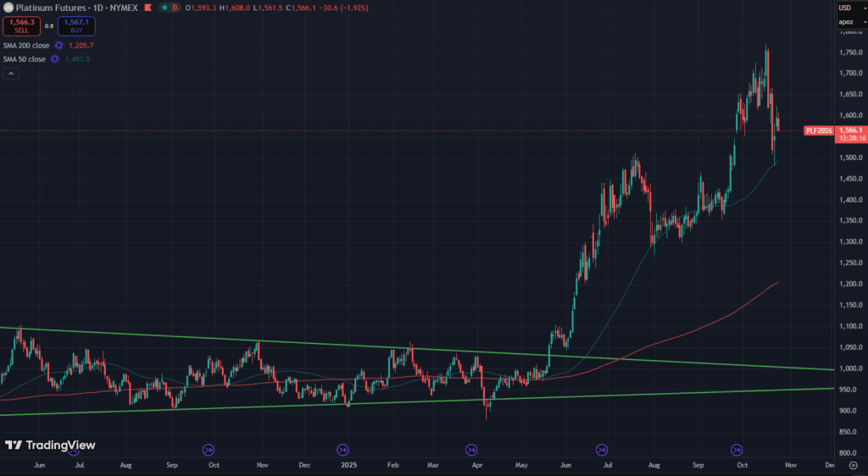The image size is (868, 476).
Task: Click the SMA 50 refresh icon
Action: [x=55, y=59]
